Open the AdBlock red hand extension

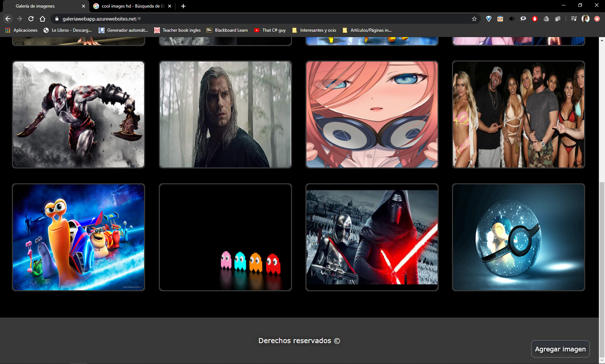[x=535, y=19]
